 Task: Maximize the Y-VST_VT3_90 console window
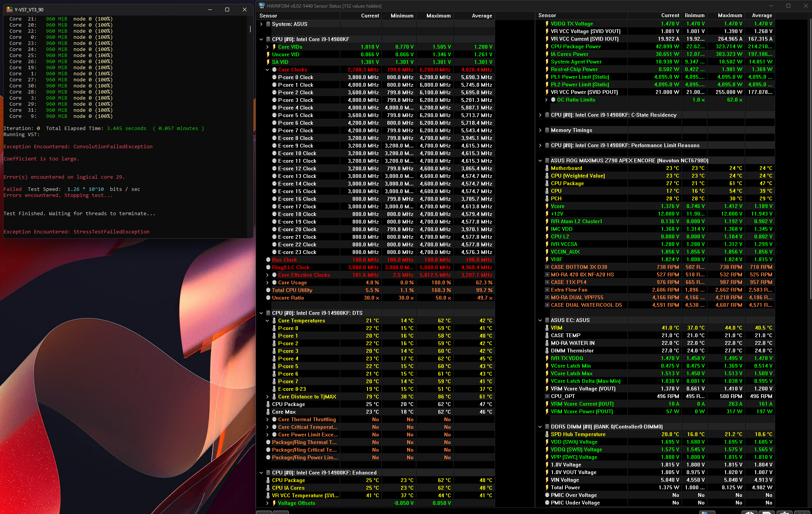coord(227,10)
